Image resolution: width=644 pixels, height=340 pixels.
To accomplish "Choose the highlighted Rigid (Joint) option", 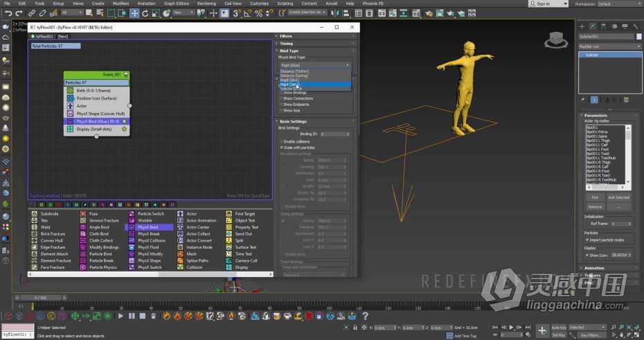I will [x=314, y=84].
